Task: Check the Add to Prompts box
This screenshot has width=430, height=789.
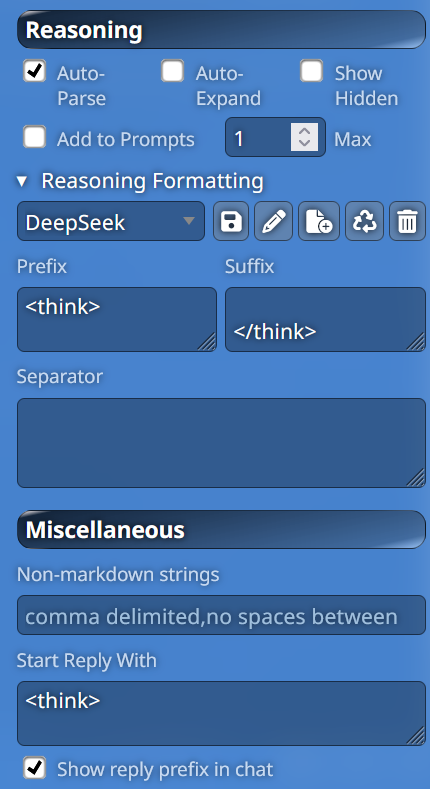Action: click(34, 137)
